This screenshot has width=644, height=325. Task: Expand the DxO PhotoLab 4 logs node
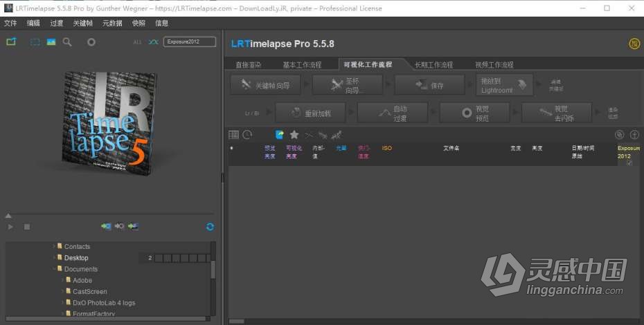(x=62, y=302)
